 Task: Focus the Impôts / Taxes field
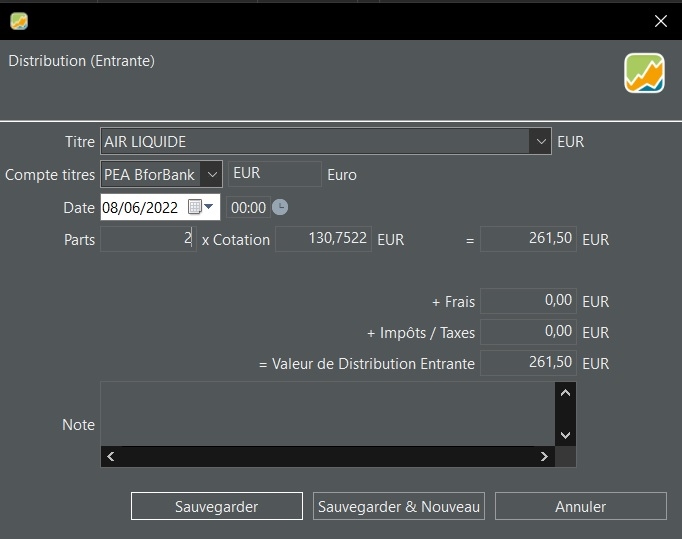[x=528, y=332]
